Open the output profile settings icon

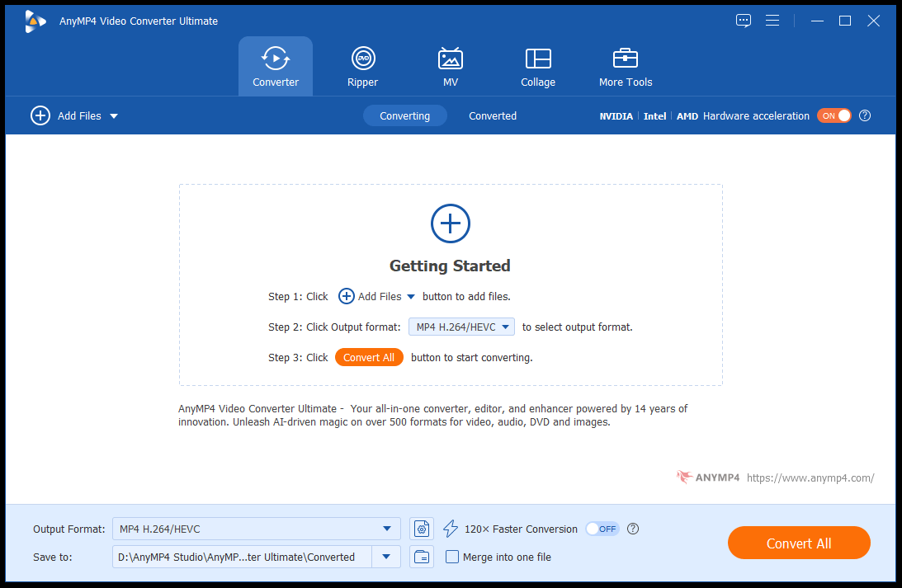[422, 529]
